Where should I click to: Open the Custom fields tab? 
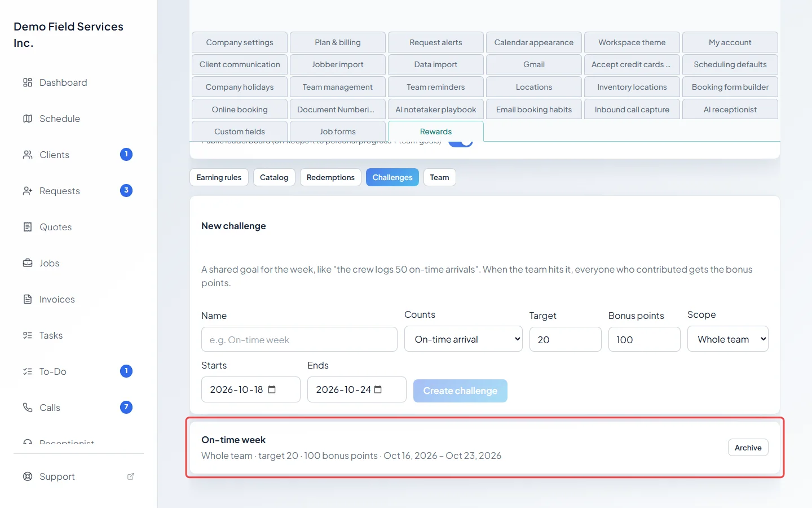pos(240,132)
